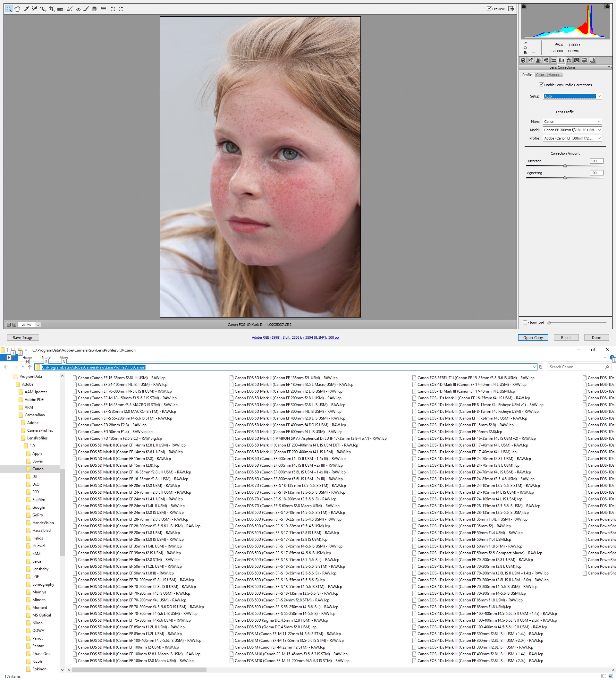Disable Enable Lens Profile Corrections checkbox
This screenshot has width=616, height=680.
point(541,85)
